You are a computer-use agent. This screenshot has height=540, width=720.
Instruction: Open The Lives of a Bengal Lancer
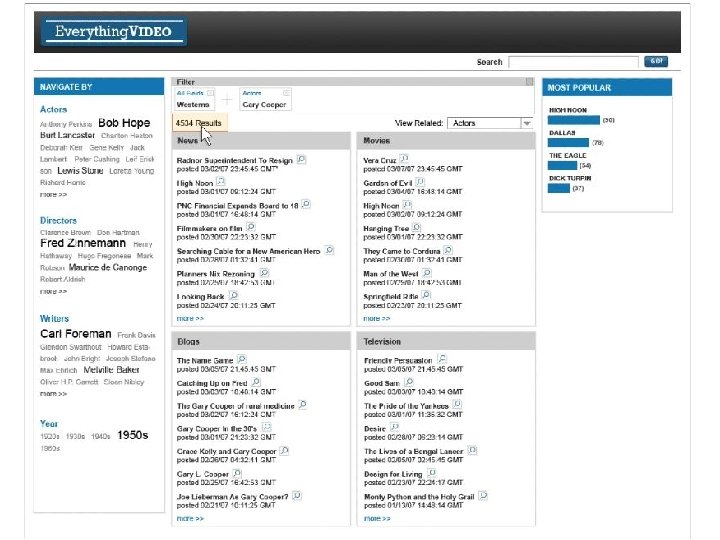pyautogui.click(x=414, y=451)
